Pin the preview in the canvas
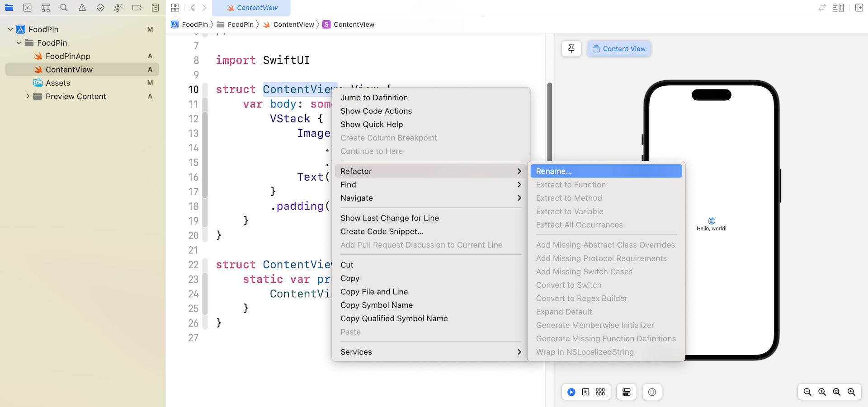 coord(571,48)
